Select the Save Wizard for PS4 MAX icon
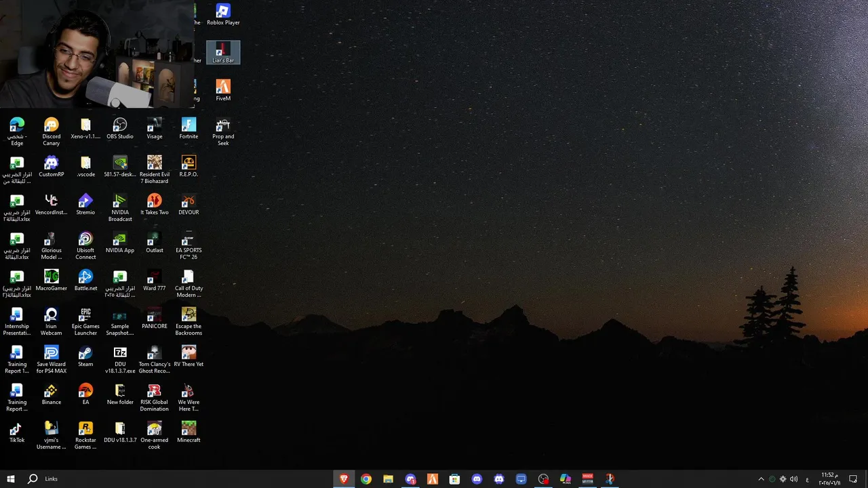The width and height of the screenshot is (868, 488). pyautogui.click(x=52, y=359)
